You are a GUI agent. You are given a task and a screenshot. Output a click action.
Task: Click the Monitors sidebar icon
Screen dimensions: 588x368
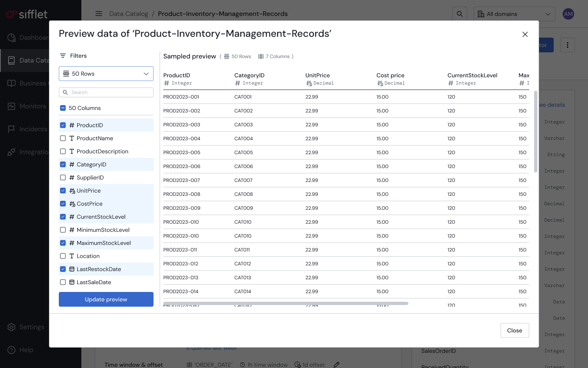point(11,106)
